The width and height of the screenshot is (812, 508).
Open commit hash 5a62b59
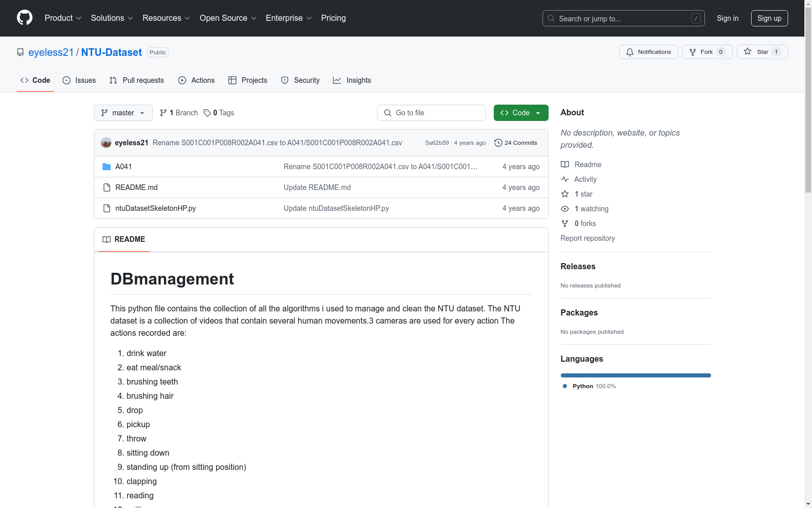coord(437,143)
